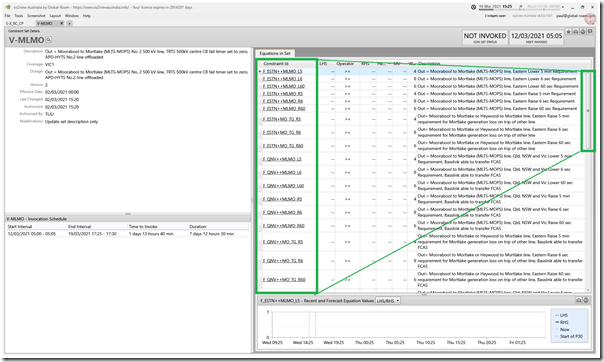Screen dimensions: 604x362
Task: Click the End Interval column header
Action: (79, 226)
